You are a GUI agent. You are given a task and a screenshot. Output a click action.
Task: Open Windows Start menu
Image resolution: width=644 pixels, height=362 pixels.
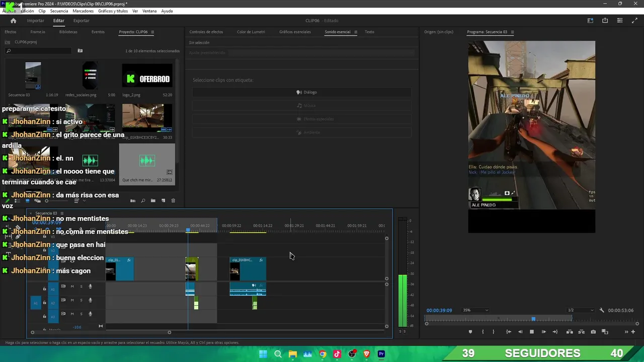[x=263, y=354]
